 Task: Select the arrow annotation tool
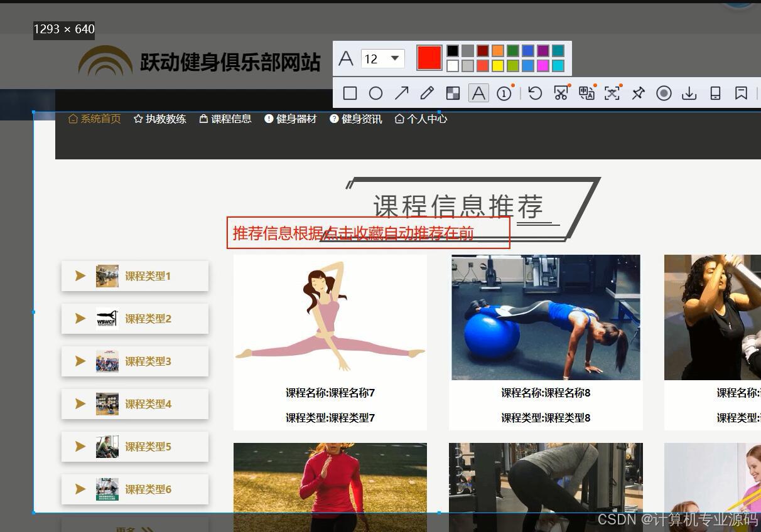[401, 93]
